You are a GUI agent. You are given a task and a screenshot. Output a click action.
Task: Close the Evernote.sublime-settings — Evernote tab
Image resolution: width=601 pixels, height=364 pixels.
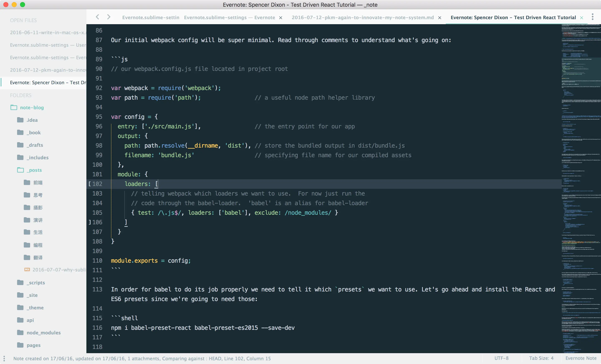pyautogui.click(x=281, y=18)
